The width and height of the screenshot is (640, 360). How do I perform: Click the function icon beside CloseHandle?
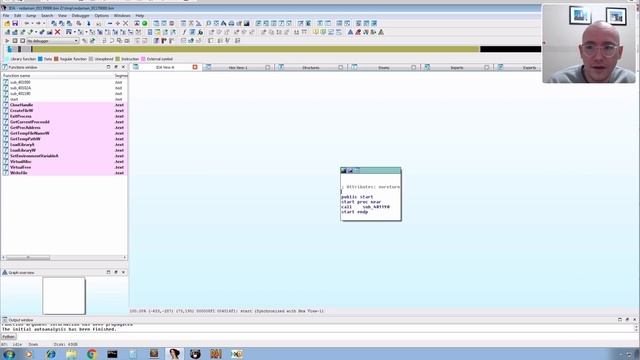pyautogui.click(x=6, y=105)
